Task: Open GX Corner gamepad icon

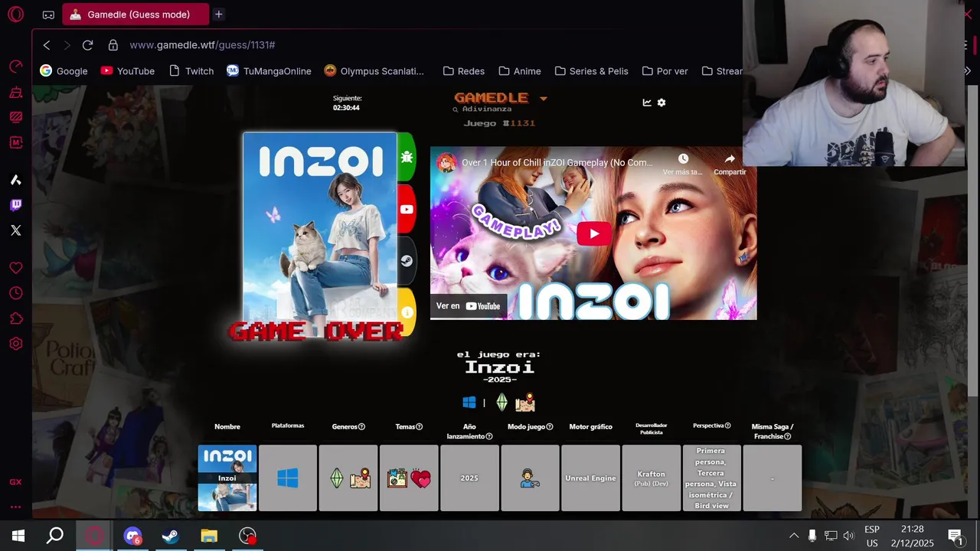Action: (48, 15)
